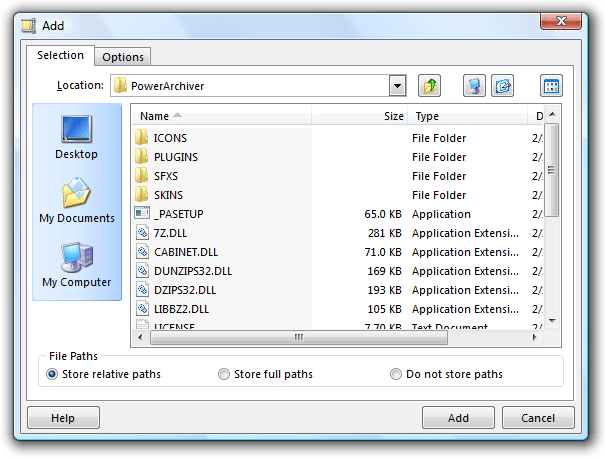Click the Help button
Viewport: 605px width, 458px height.
[63, 417]
